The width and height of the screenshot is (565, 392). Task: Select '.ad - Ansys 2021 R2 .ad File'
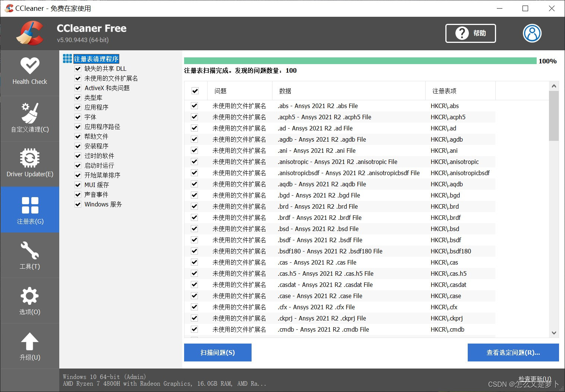315,128
